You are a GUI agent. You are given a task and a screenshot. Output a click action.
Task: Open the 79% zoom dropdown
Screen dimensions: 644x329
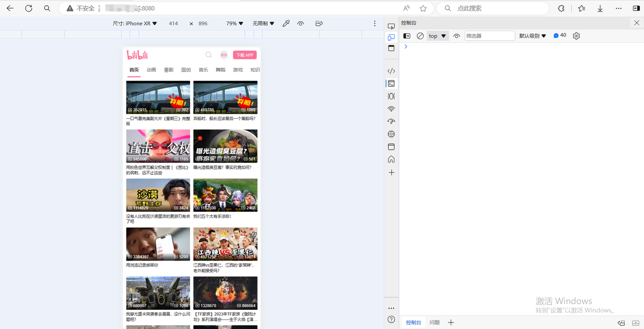234,24
